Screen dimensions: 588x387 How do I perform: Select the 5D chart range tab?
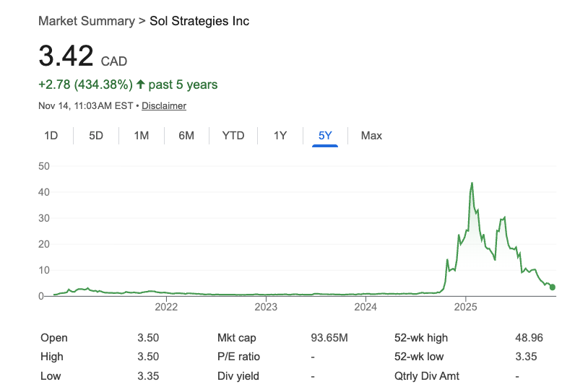(96, 135)
